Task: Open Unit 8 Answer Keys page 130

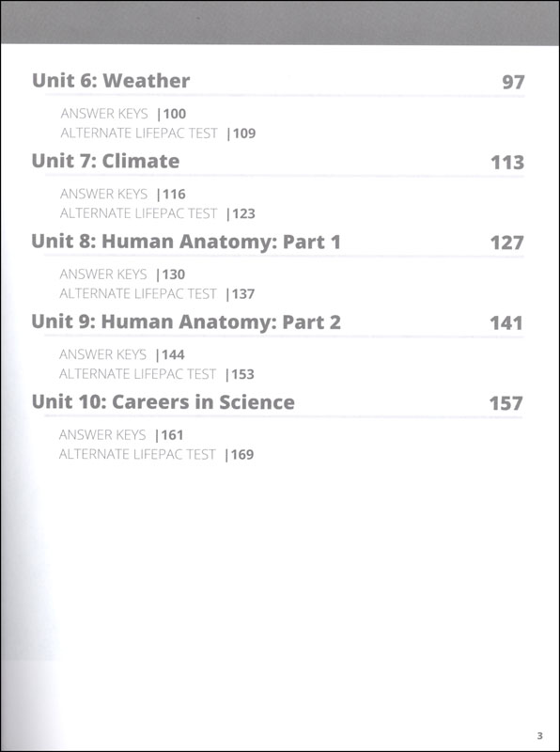Action: click(x=122, y=274)
